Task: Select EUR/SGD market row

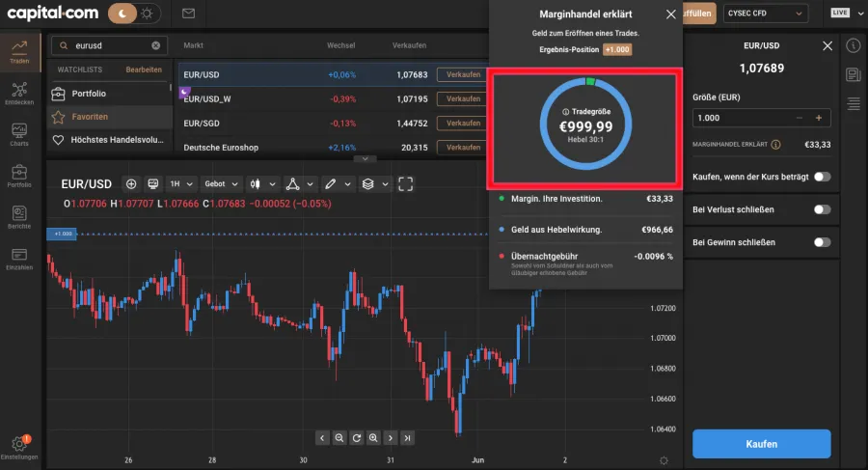Action: (x=334, y=123)
